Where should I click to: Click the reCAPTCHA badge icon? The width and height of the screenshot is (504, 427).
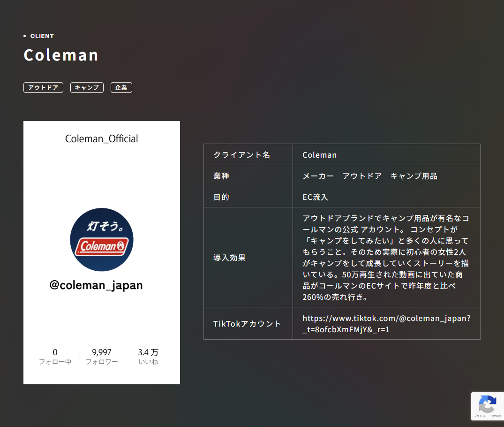coord(487,404)
